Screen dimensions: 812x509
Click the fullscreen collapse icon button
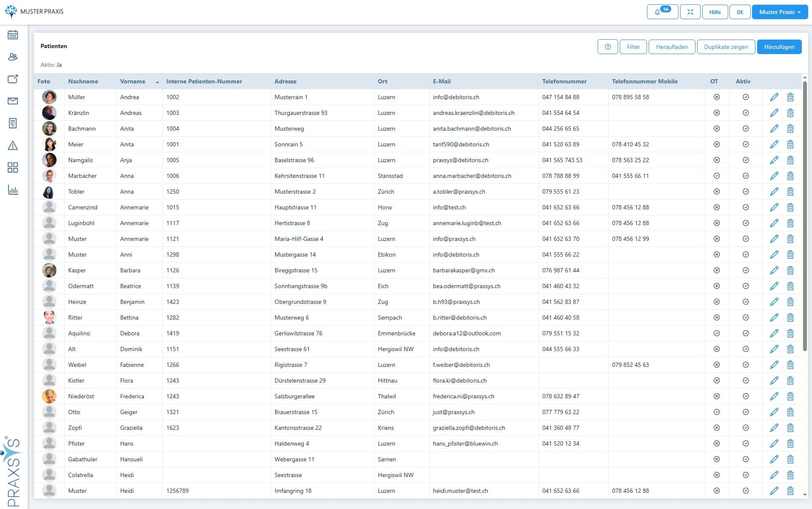[690, 12]
